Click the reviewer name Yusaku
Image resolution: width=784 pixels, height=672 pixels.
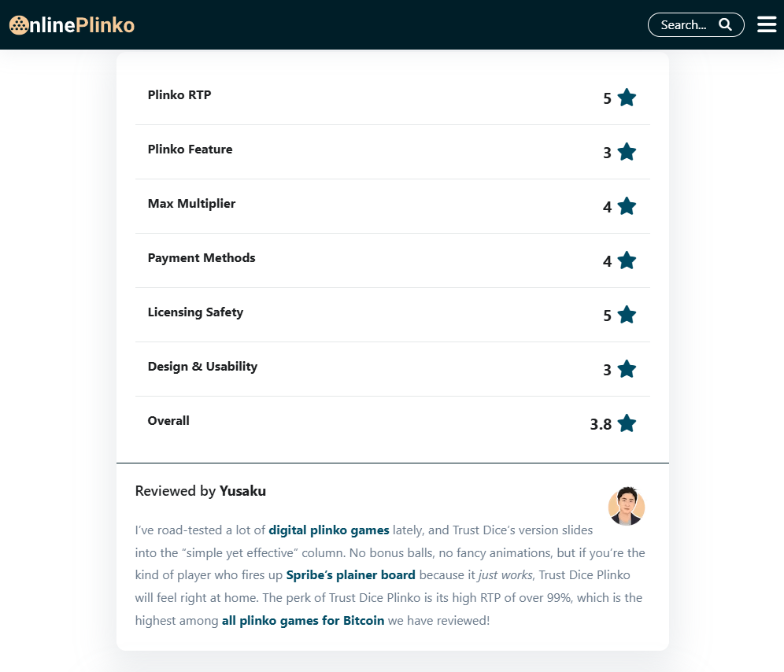click(x=242, y=491)
